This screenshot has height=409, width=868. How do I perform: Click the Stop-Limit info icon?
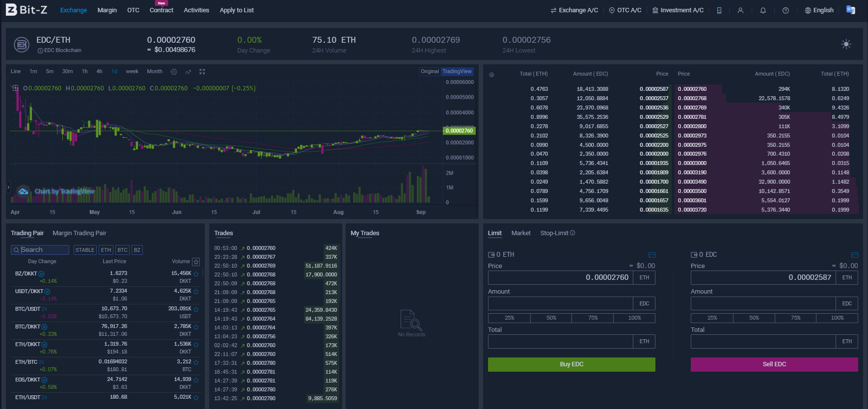572,233
